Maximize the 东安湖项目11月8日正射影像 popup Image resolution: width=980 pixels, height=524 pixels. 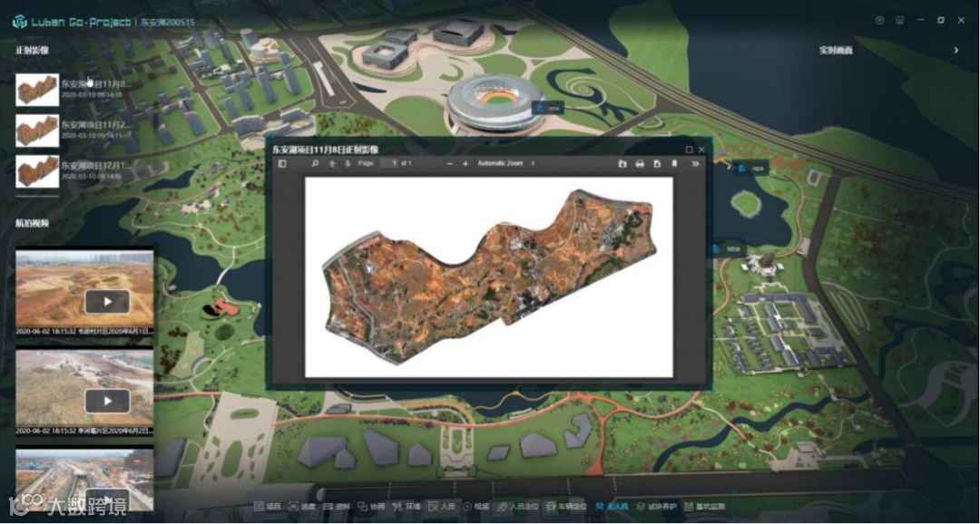pos(689,150)
